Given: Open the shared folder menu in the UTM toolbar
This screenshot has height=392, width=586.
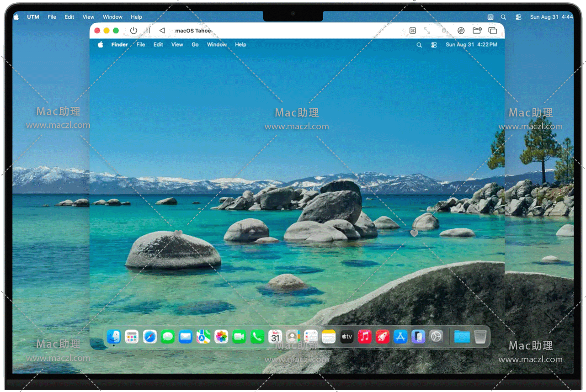Looking at the screenshot, I should pos(477,31).
